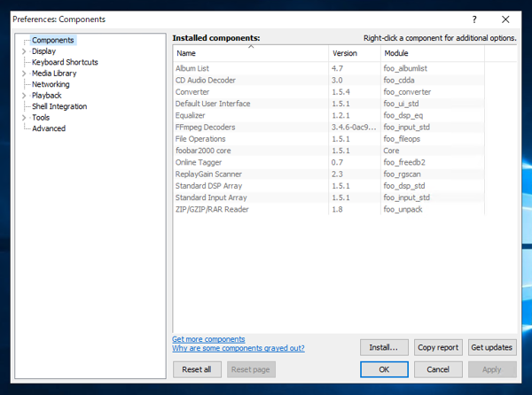Viewport: 532px width, 395px height.
Task: Expand the Display tree node
Action: click(x=24, y=51)
